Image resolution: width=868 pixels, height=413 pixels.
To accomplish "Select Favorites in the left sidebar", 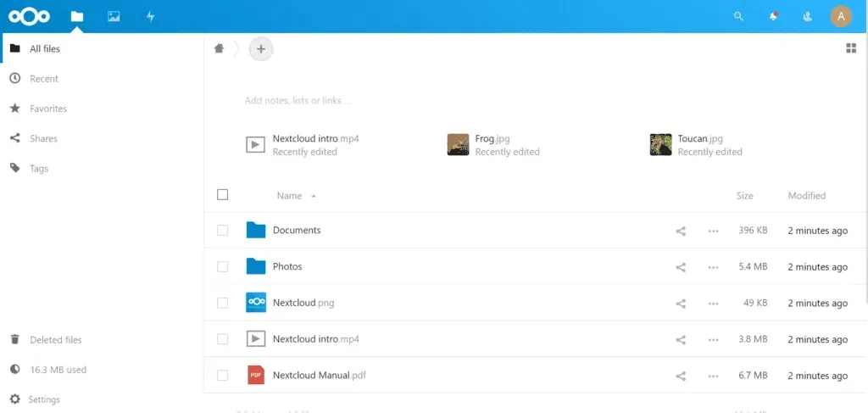I will pyautogui.click(x=47, y=109).
